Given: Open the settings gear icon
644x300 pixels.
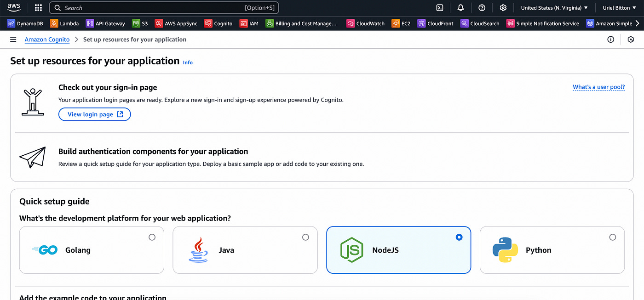Looking at the screenshot, I should pos(503,8).
